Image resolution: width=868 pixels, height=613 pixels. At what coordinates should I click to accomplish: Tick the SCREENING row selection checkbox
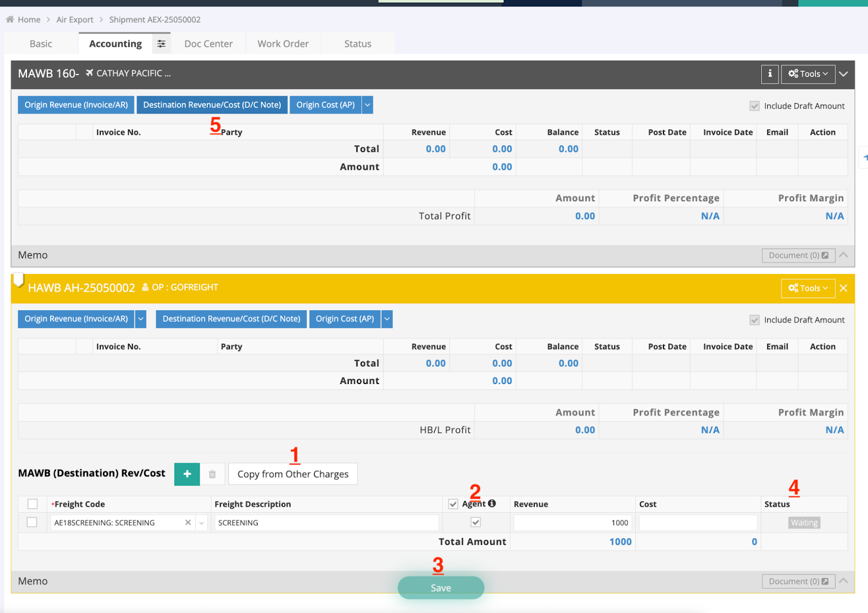(32, 522)
